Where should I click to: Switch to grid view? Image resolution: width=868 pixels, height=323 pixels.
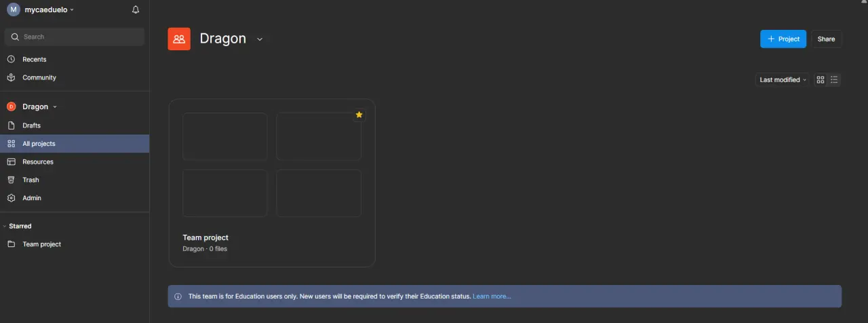point(821,79)
